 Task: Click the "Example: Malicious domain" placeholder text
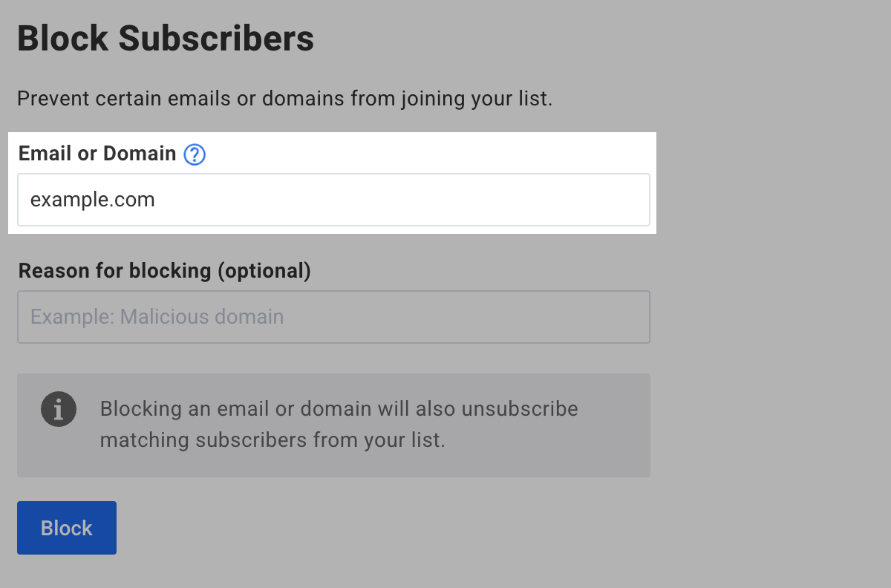pos(157,317)
